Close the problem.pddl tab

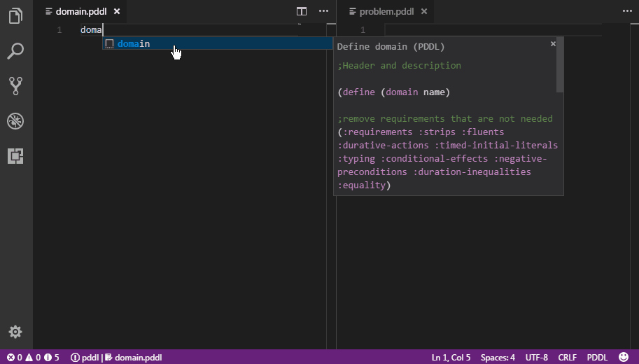tap(424, 11)
